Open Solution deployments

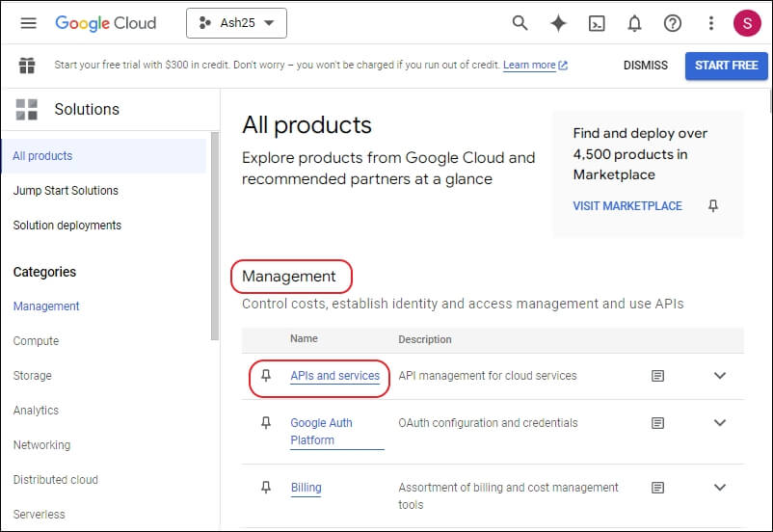pos(67,226)
